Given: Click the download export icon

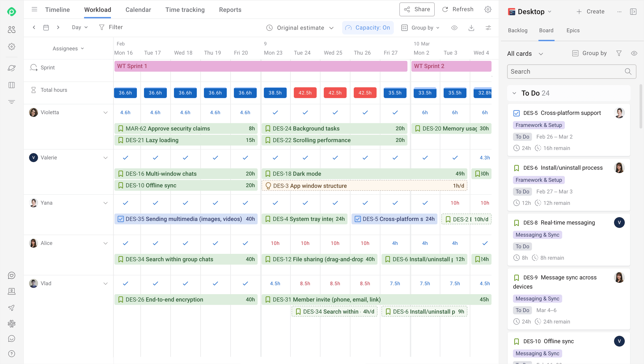Looking at the screenshot, I should click(x=471, y=28).
